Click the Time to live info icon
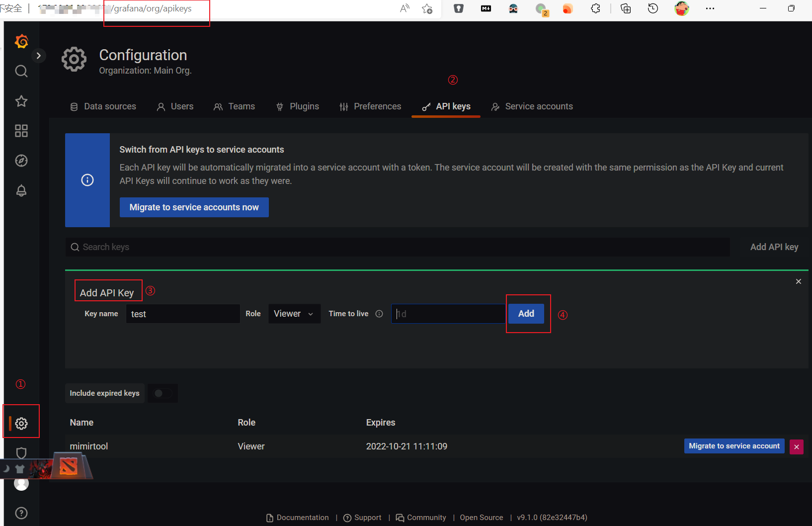This screenshot has width=812, height=526. (x=379, y=314)
